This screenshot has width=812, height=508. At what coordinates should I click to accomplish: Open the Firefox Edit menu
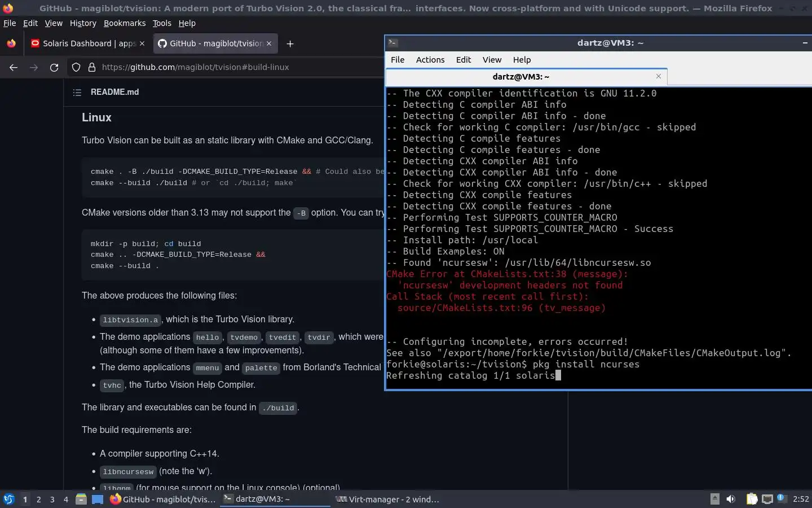(x=30, y=23)
